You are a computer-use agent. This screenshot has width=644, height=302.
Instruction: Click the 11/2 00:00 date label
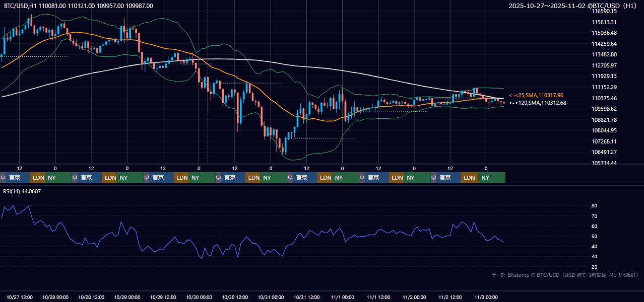coord(414,297)
